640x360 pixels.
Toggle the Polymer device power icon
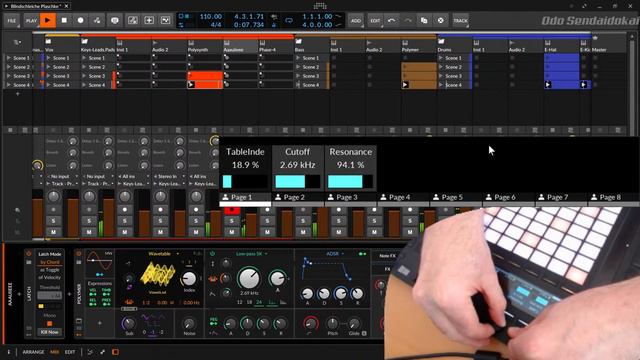(x=79, y=254)
